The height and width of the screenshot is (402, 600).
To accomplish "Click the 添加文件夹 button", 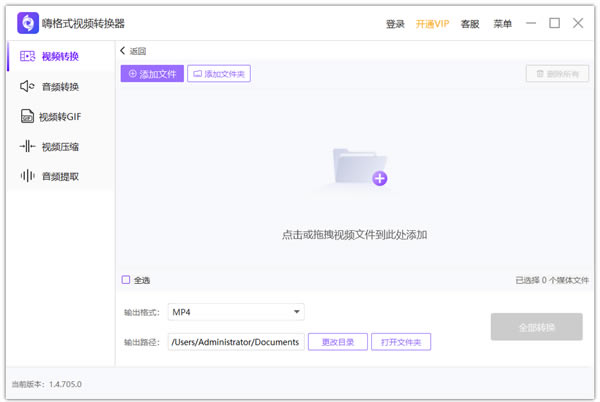I will 218,73.
